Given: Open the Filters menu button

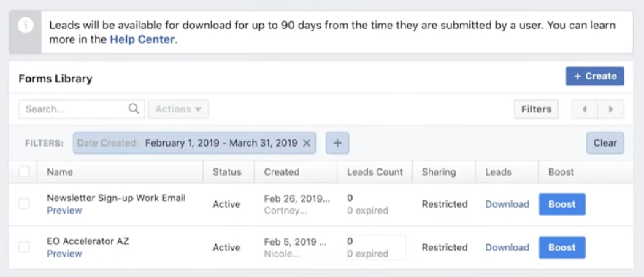Looking at the screenshot, I should tap(537, 109).
